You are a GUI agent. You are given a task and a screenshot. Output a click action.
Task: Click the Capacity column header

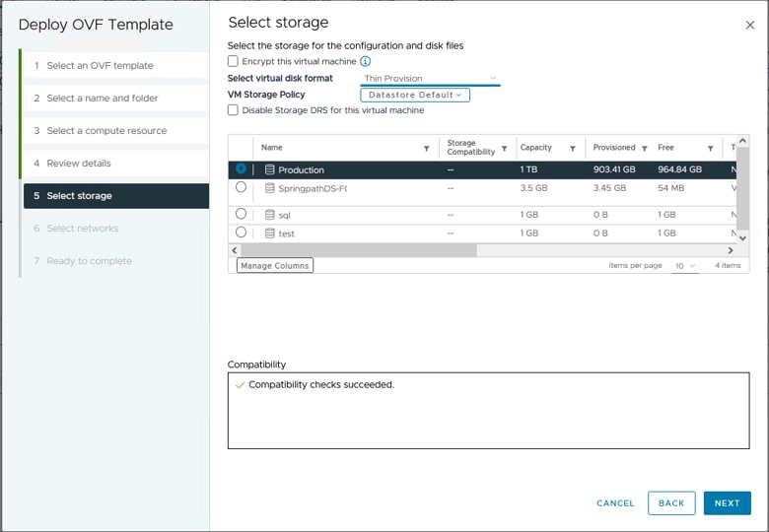(x=536, y=148)
